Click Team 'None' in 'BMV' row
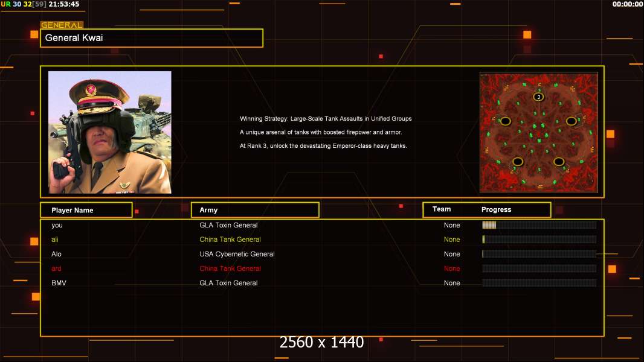Viewport: 644px width, 362px height. point(452,283)
